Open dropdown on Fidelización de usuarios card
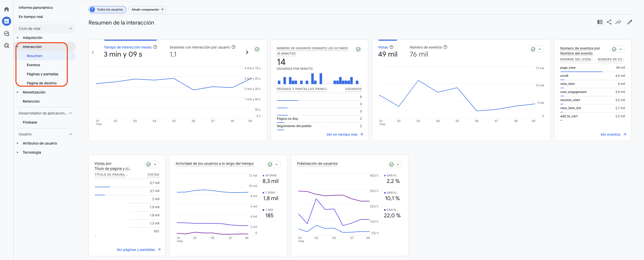 (398, 164)
